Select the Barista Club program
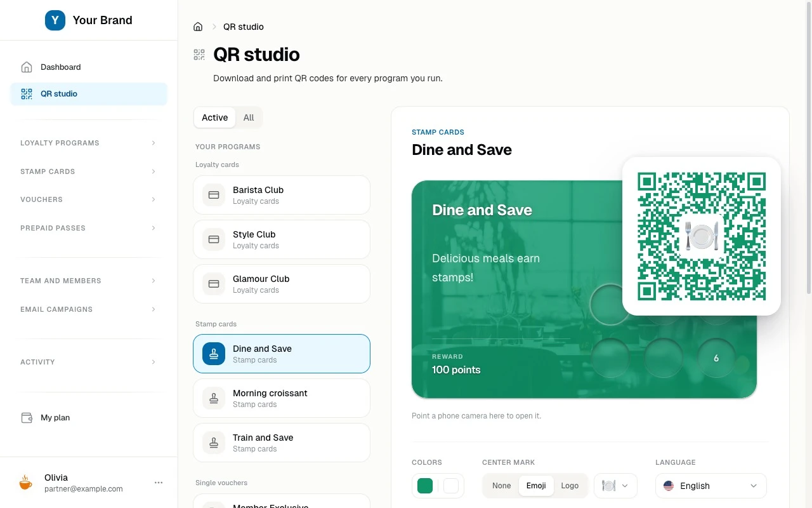This screenshot has width=812, height=508. click(x=282, y=195)
